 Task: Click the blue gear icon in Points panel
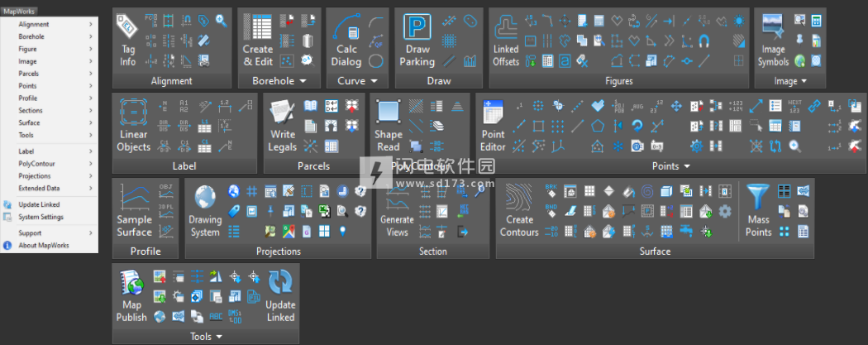tap(696, 146)
